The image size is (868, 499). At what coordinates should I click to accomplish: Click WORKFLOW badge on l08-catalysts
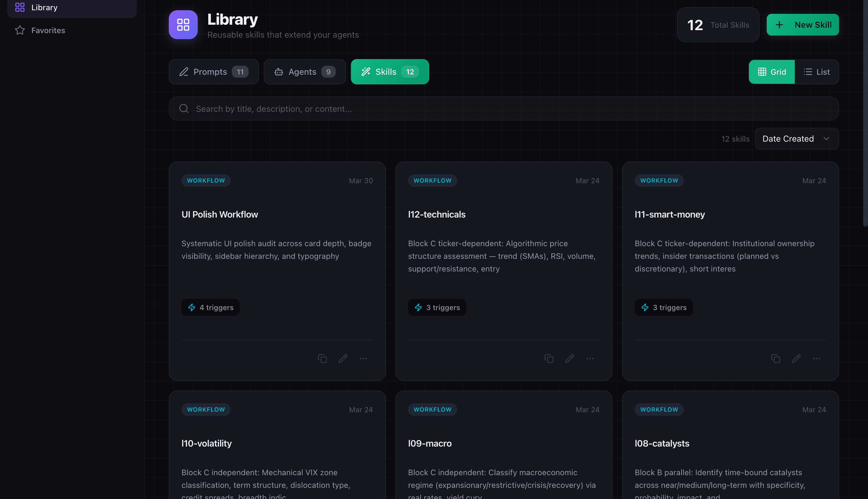pos(659,410)
